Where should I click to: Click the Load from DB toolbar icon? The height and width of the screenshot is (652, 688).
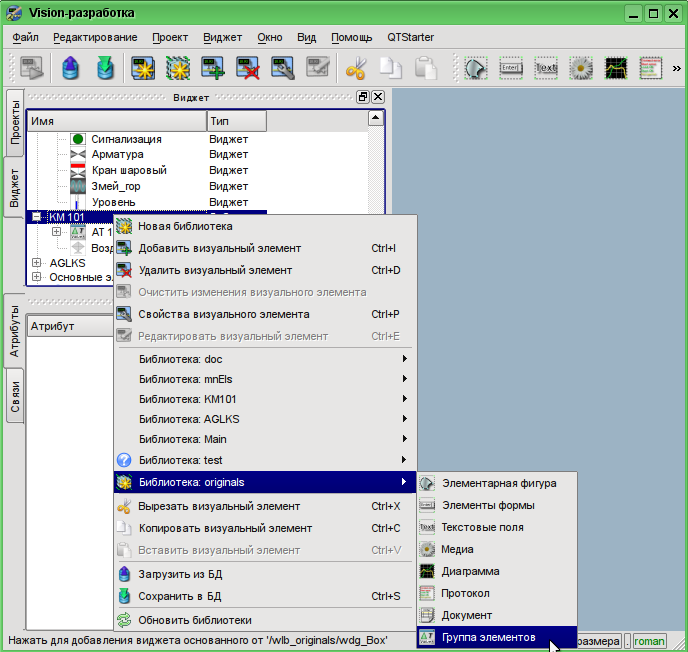[70, 68]
